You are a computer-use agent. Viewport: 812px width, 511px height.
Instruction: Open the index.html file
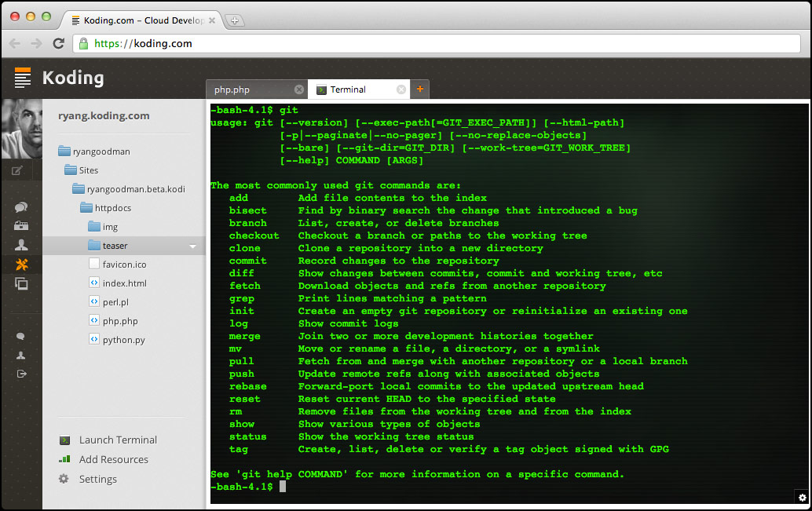pyautogui.click(x=118, y=283)
